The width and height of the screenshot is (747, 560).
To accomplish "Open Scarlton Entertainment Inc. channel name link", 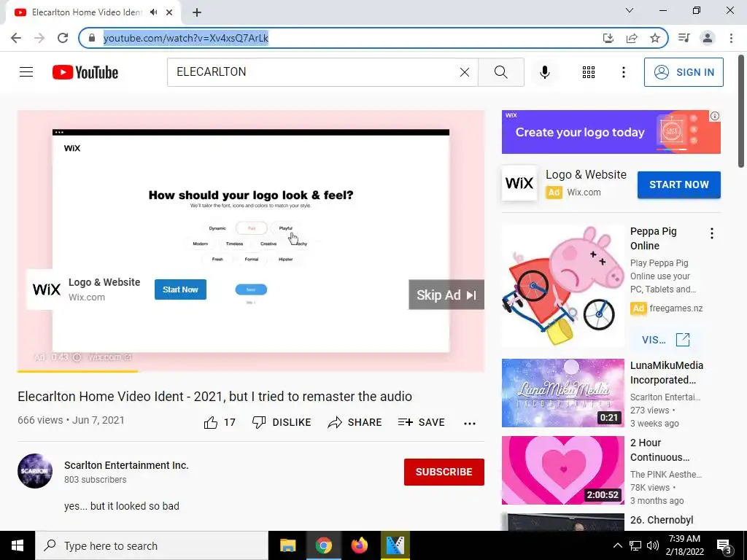I will click(126, 465).
